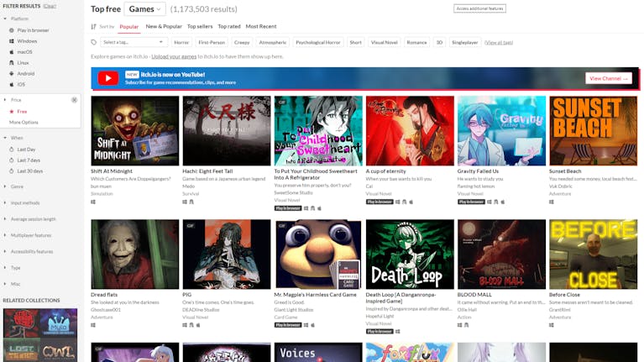The width and height of the screenshot is (644, 362).
Task: Click Play in browser badge under A cup of eternity
Action: coord(380,202)
